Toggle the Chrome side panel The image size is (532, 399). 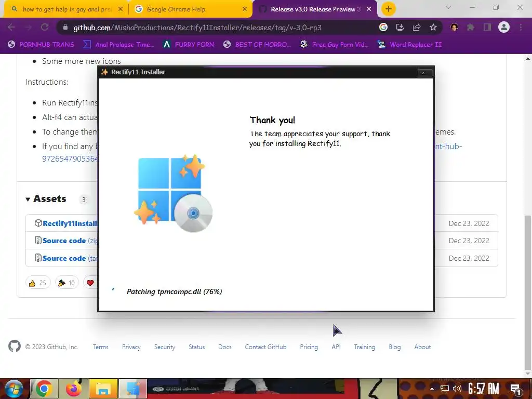pyautogui.click(x=487, y=27)
